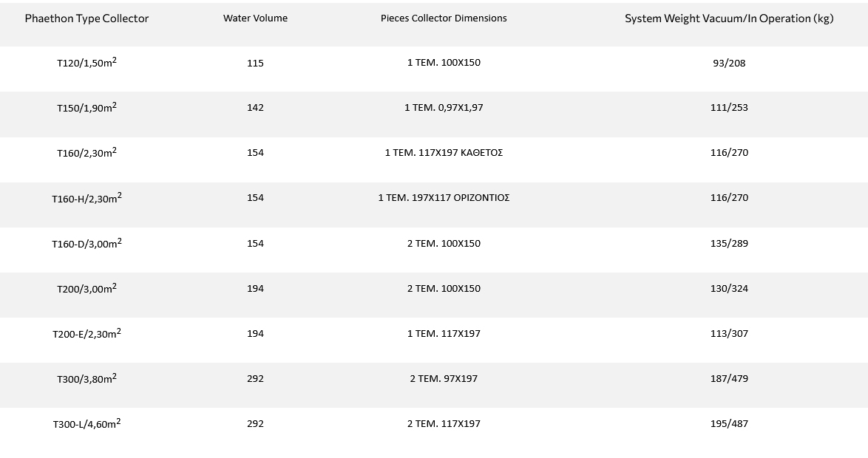Select the T150/1,90m² collector type cell
The image size is (868, 458).
(87, 108)
